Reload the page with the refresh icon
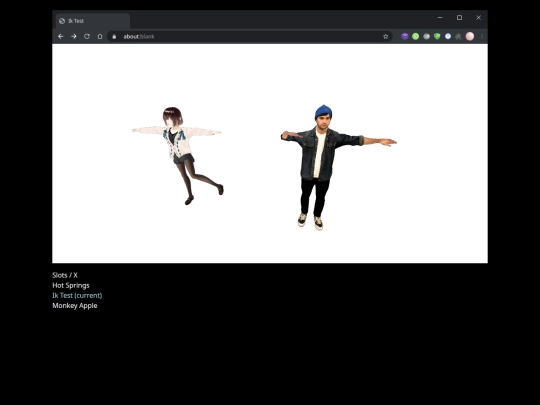This screenshot has height=405, width=540. (x=87, y=36)
